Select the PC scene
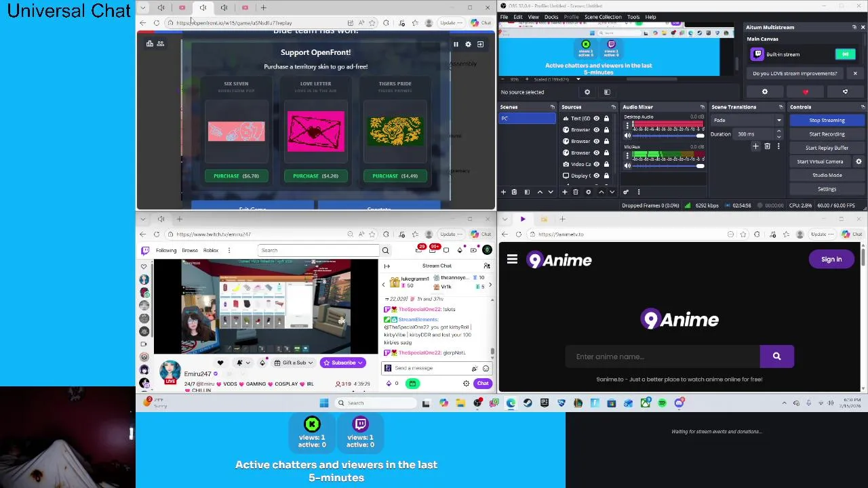 click(527, 119)
